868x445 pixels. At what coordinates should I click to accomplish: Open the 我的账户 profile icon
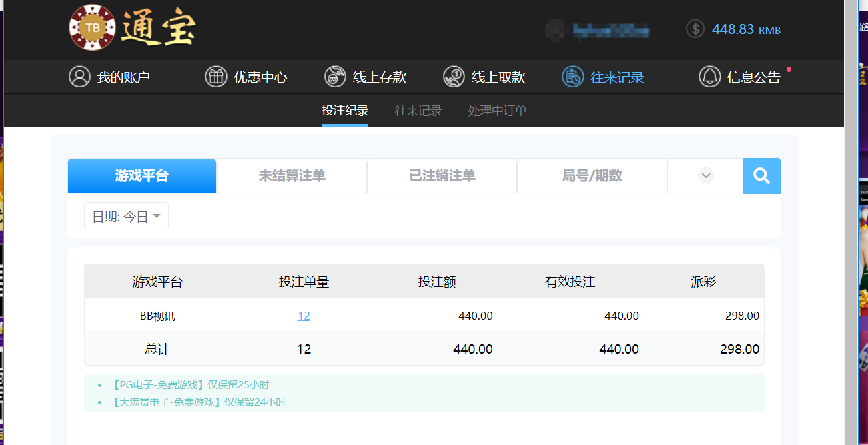click(x=79, y=77)
